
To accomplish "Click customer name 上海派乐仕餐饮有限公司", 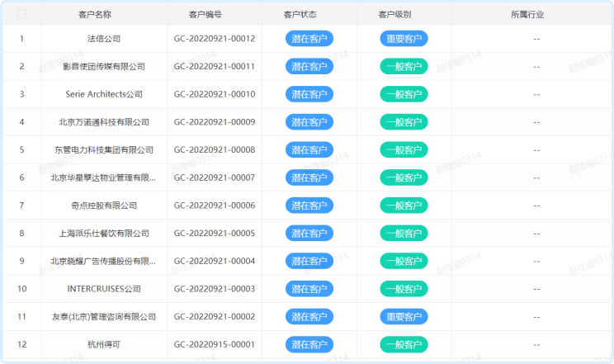I will [104, 234].
